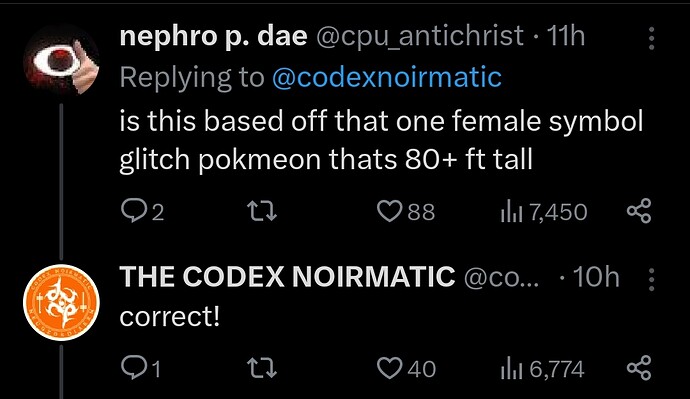Open more options on nephro p. dae's tweet

[x=652, y=38]
